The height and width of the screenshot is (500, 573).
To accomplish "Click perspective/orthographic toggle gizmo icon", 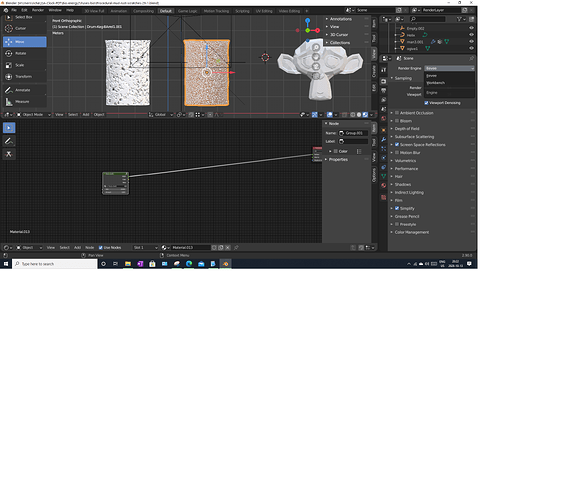I will 316,76.
